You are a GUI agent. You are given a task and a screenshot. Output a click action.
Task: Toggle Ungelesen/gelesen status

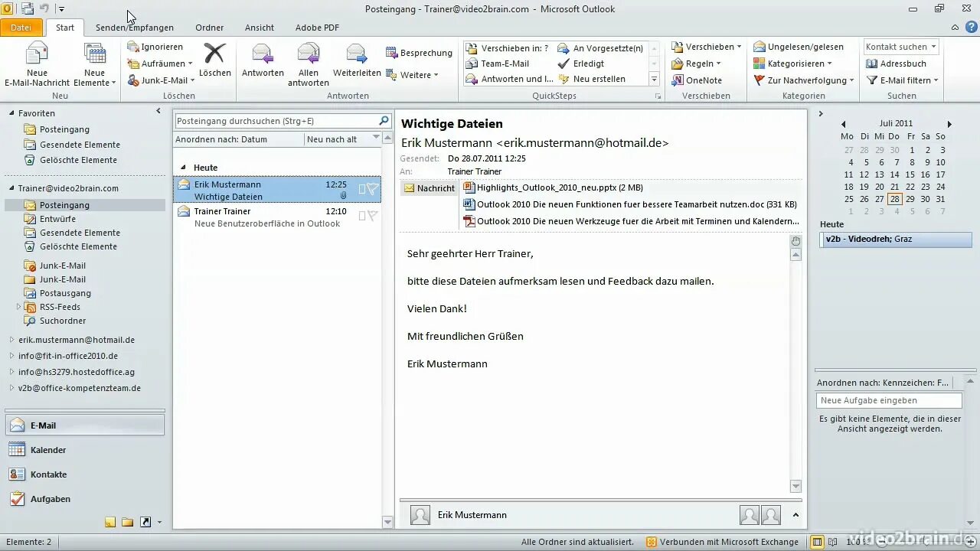[x=799, y=47]
